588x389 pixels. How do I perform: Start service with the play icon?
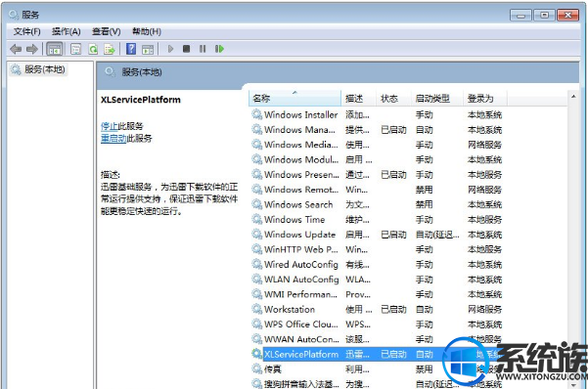[170, 49]
